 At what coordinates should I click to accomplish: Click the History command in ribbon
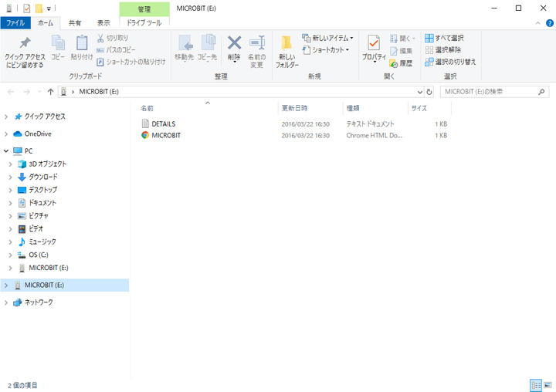click(x=401, y=63)
